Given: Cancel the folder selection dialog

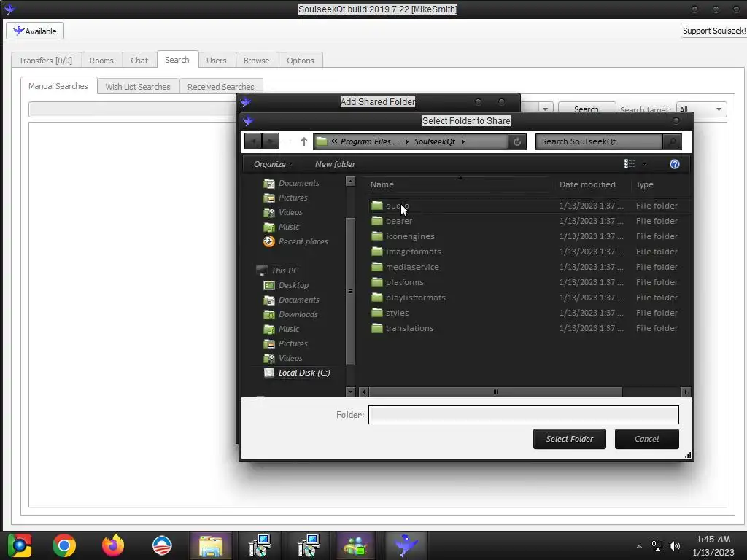Looking at the screenshot, I should coord(646,439).
